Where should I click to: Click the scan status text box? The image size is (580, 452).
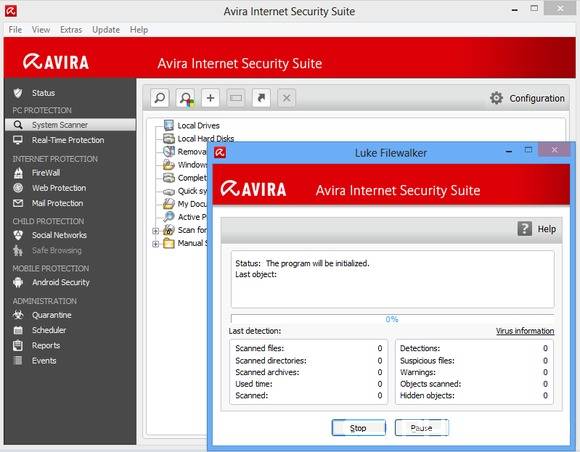point(392,279)
